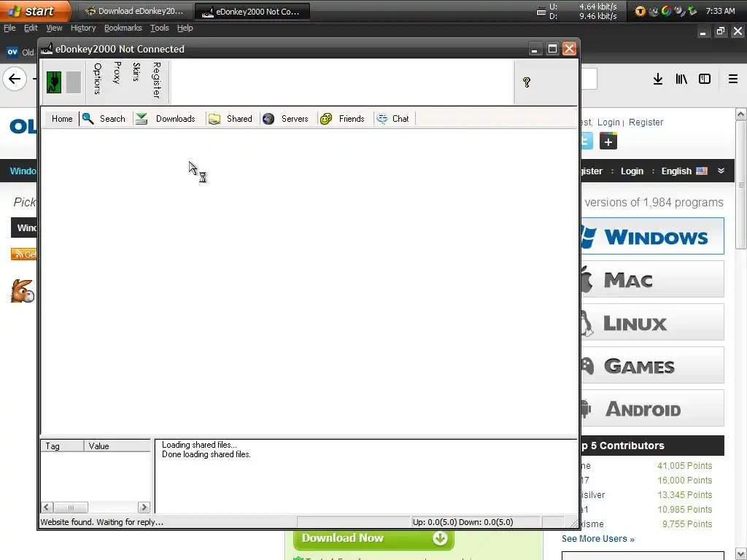Click the Friends smiley icon
This screenshot has height=560, width=747.
tap(326, 119)
